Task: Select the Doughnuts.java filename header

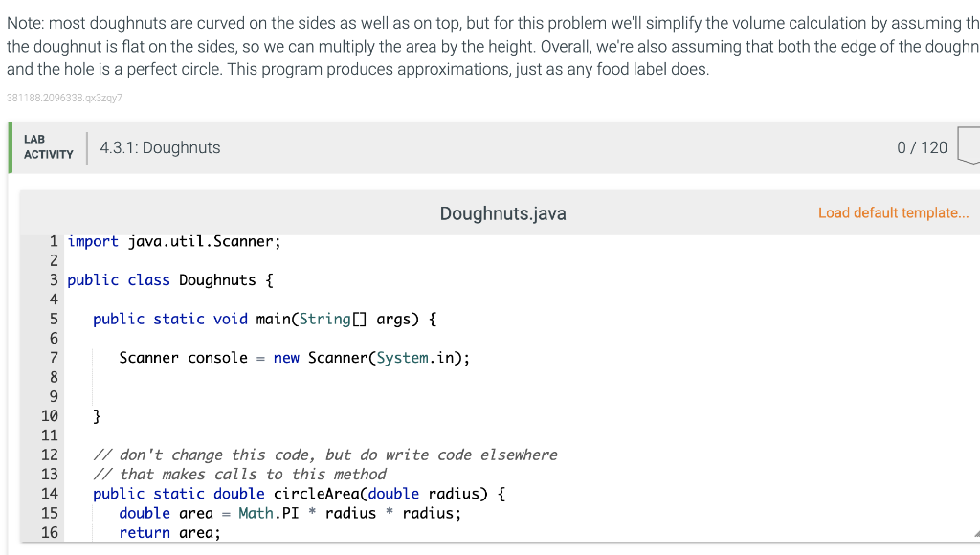Action: [x=502, y=212]
